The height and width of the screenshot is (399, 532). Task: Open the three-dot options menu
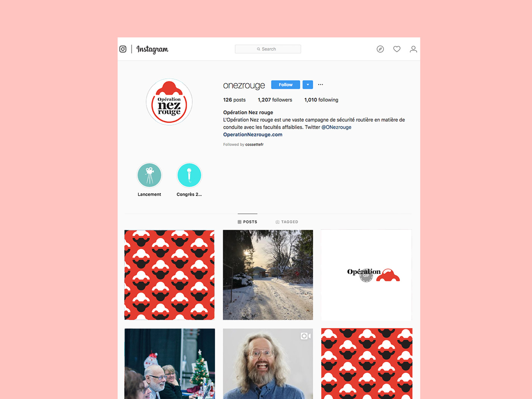pos(320,85)
